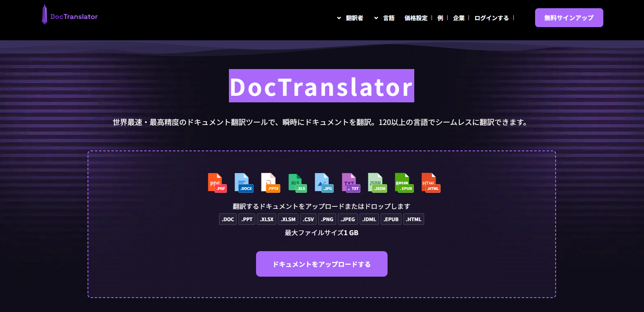
Task: Select the TXT text file icon
Action: [350, 183]
